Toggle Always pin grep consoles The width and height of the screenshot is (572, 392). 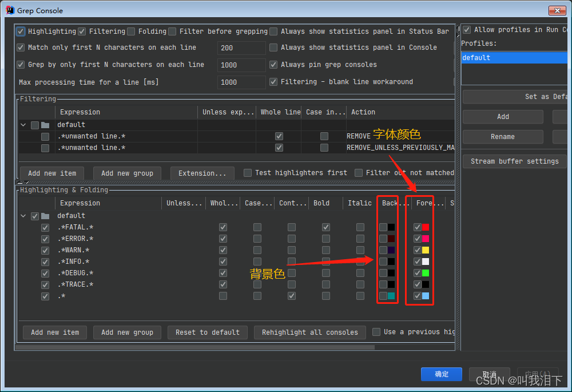click(x=273, y=65)
